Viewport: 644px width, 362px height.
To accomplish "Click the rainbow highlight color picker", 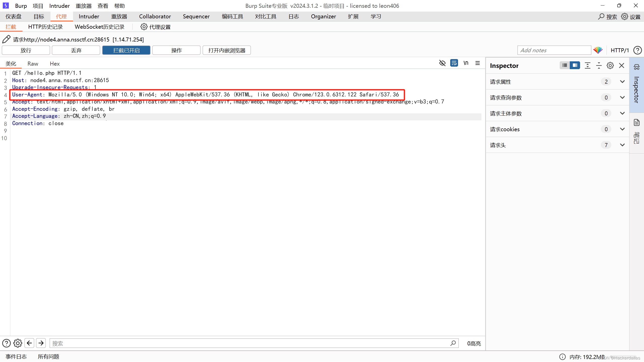I will coord(598,50).
